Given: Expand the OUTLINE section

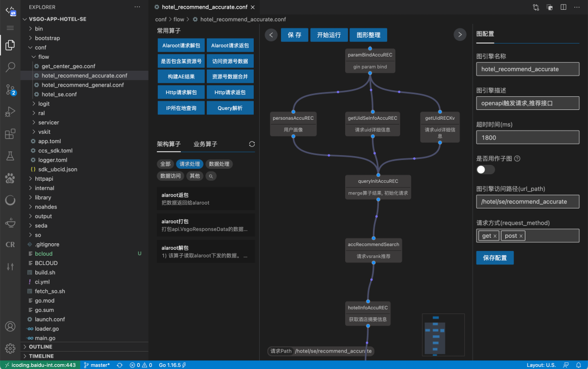Looking at the screenshot, I should click(x=40, y=347).
